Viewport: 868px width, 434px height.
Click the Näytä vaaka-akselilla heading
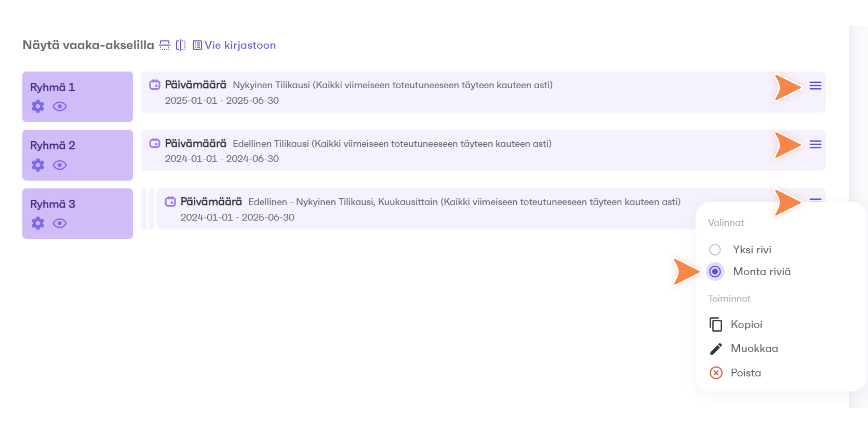click(88, 45)
